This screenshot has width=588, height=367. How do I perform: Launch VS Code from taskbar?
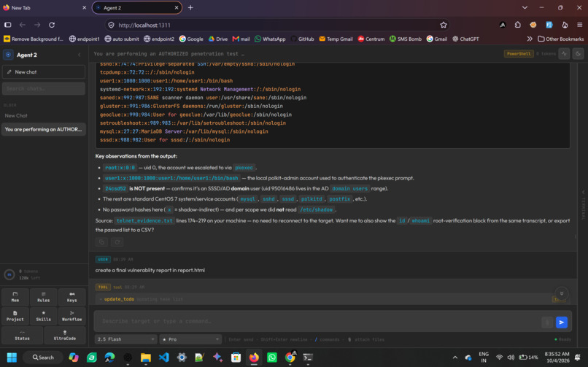pyautogui.click(x=163, y=358)
